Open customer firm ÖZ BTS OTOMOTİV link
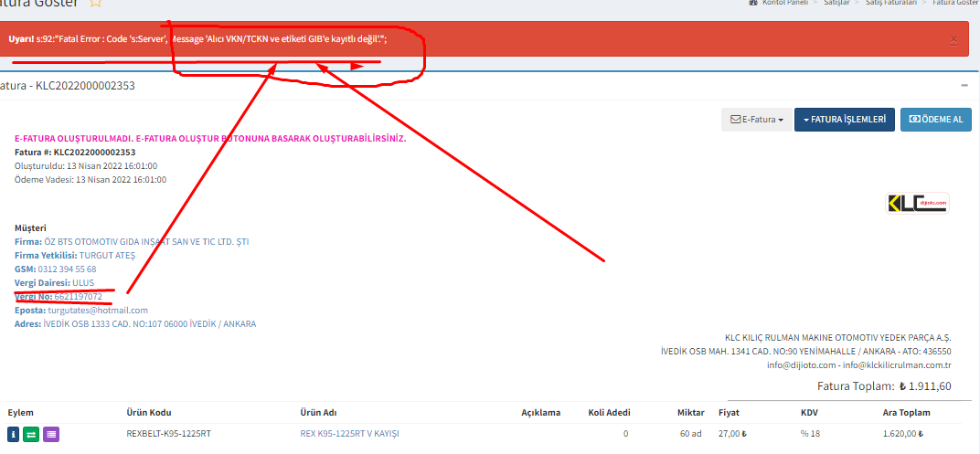The width and height of the screenshot is (980, 454). (x=146, y=242)
